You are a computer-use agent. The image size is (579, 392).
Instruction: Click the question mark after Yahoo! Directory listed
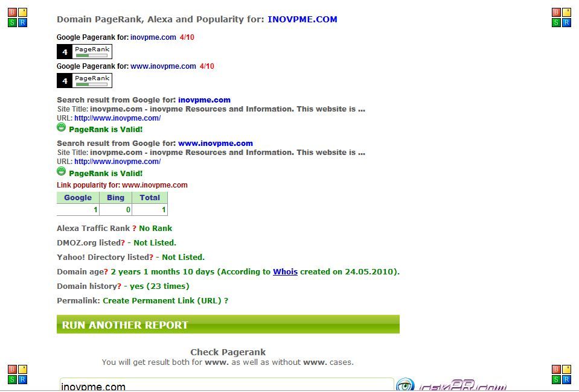click(152, 257)
